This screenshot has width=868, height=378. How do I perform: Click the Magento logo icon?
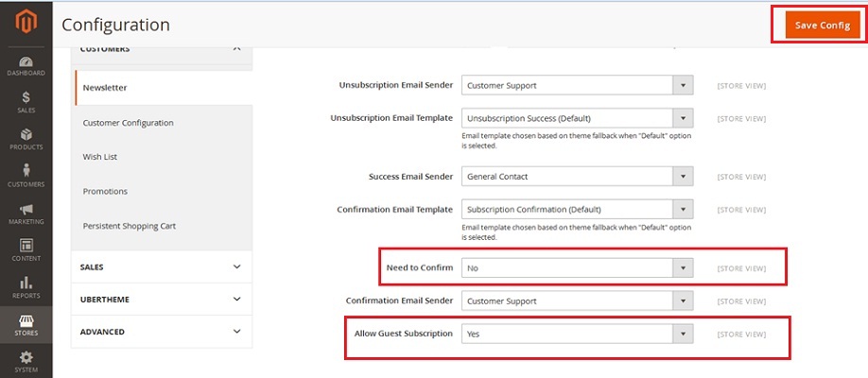(x=26, y=23)
